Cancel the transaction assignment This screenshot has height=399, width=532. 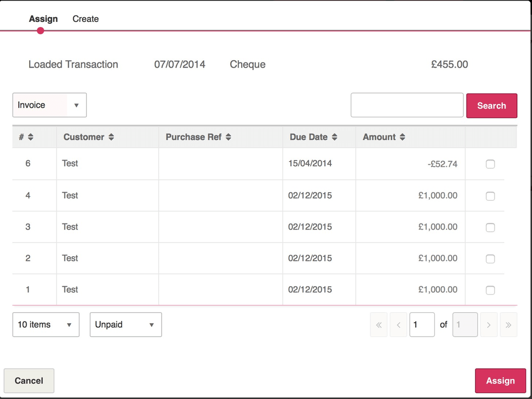coord(29,380)
